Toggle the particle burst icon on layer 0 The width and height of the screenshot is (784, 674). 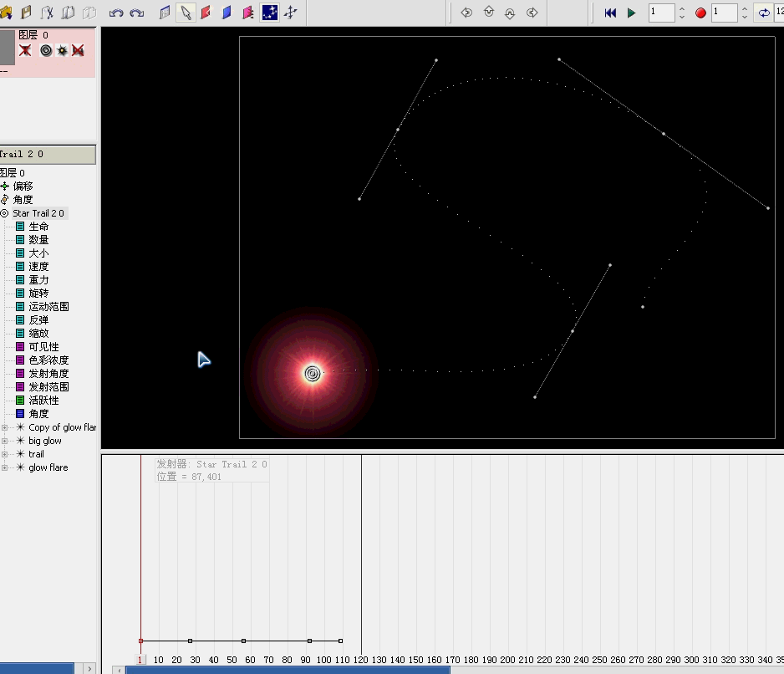point(62,50)
